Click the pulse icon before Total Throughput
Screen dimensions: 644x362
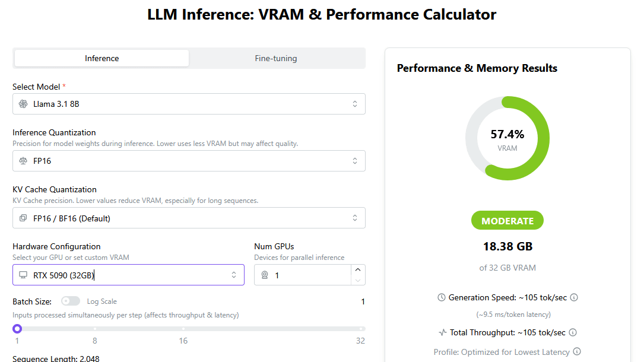point(442,332)
